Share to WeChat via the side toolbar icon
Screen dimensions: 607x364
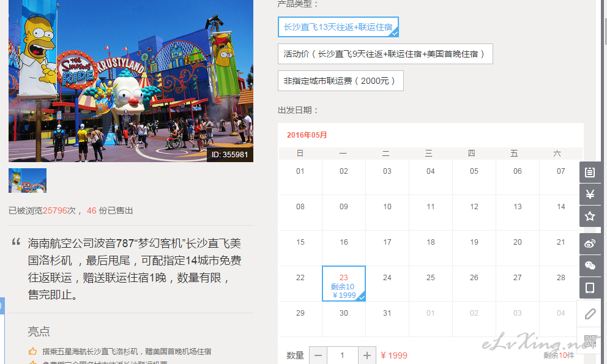(x=590, y=266)
